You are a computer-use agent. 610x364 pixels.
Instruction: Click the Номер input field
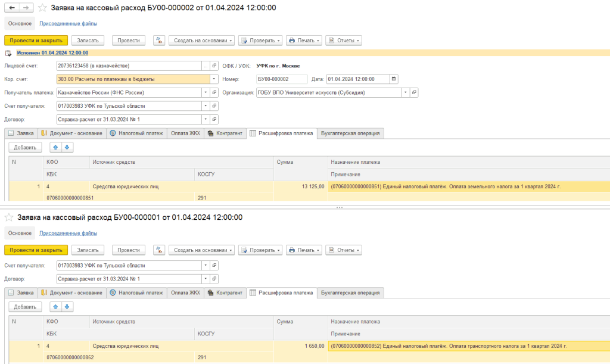pos(282,79)
